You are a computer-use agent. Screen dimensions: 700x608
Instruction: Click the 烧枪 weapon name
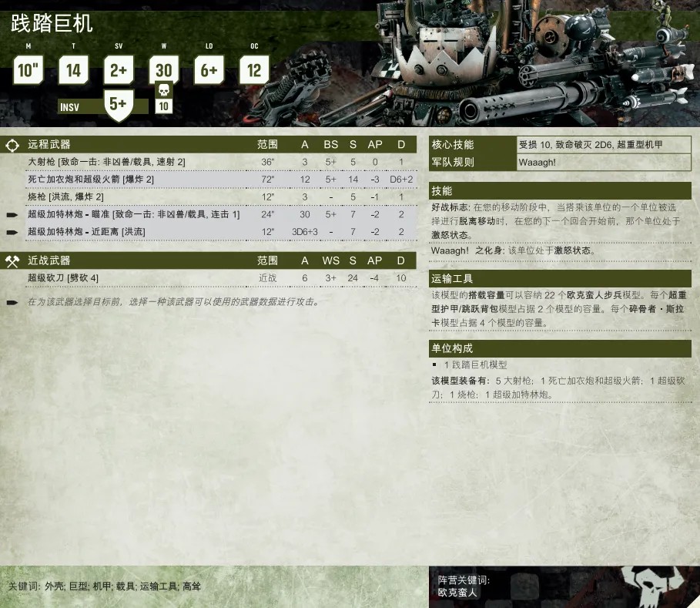tap(37, 197)
